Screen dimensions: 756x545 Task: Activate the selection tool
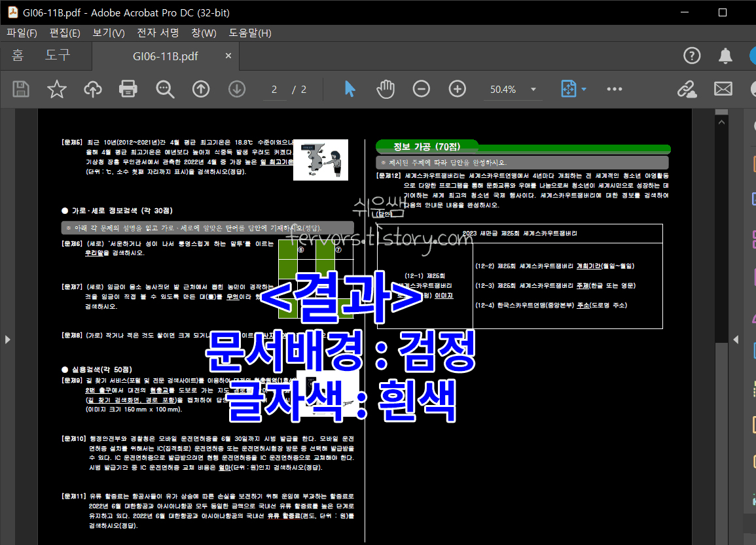[x=350, y=89]
